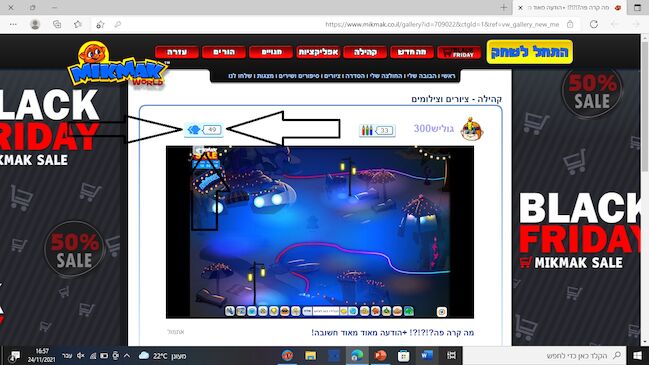Click the crayons counter icon showing 33
The width and height of the screenshot is (649, 365).
point(377,130)
